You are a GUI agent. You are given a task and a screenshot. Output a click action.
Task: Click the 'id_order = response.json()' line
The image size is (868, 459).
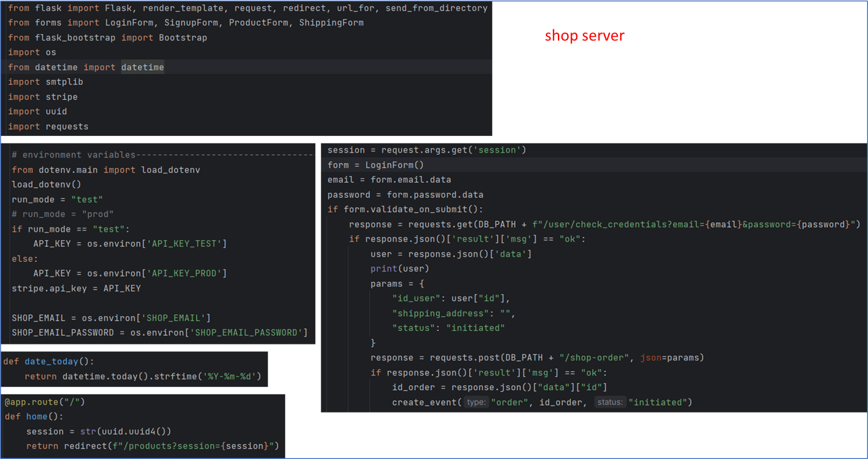499,387
